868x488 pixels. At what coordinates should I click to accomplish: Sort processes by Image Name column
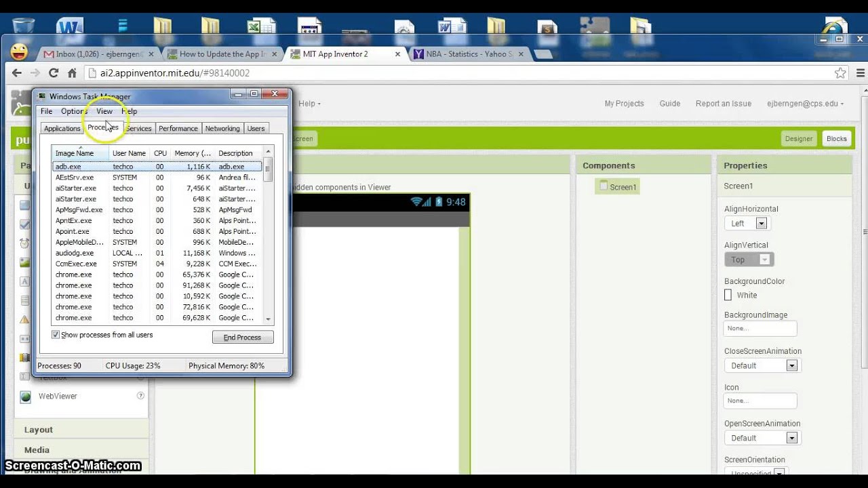tap(80, 153)
